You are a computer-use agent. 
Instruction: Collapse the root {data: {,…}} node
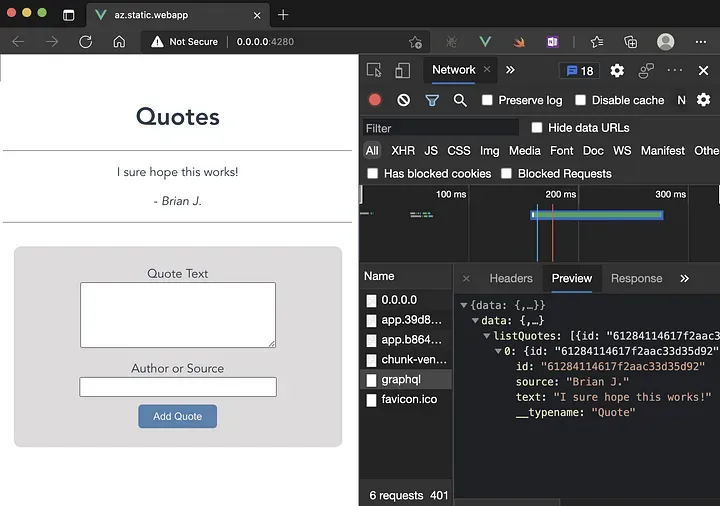click(x=464, y=305)
